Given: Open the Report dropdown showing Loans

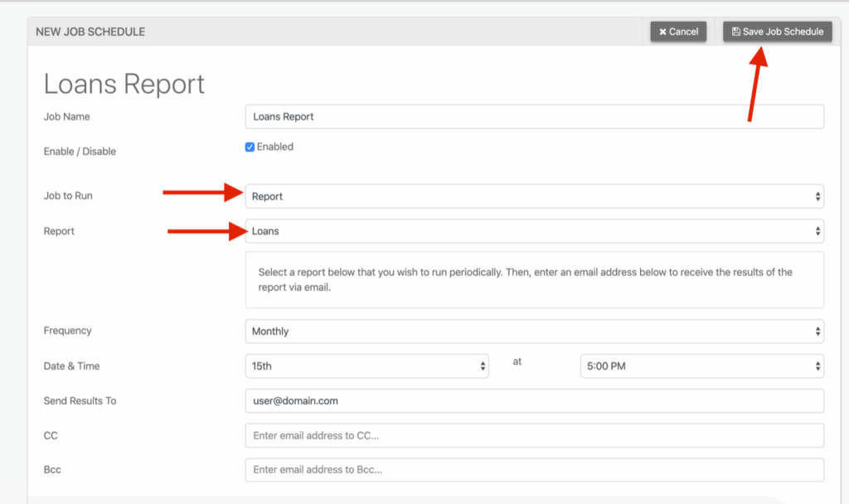Looking at the screenshot, I should (531, 231).
